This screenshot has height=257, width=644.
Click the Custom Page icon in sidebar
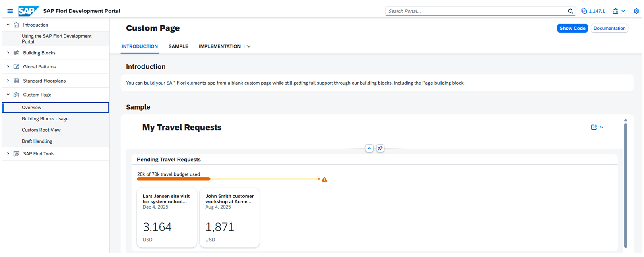[17, 95]
